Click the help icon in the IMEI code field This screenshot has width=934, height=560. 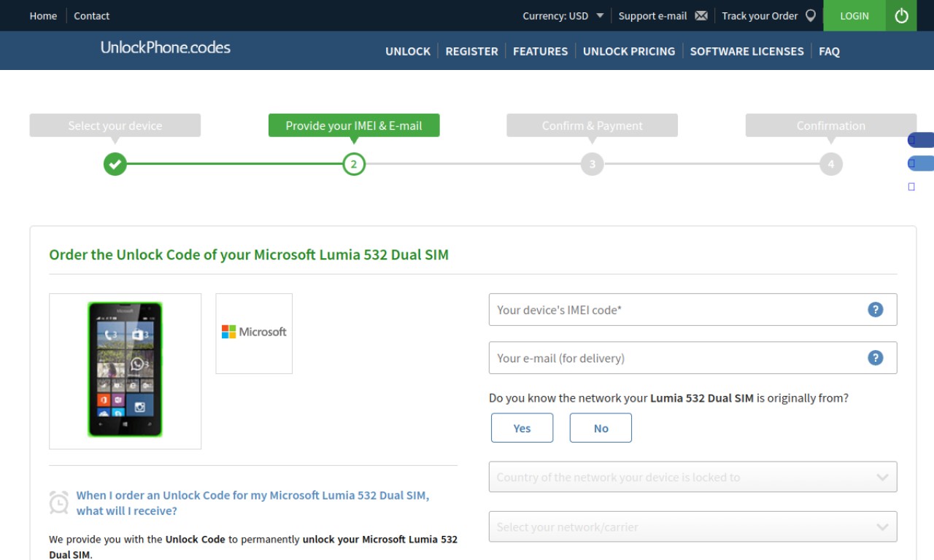pyautogui.click(x=875, y=310)
